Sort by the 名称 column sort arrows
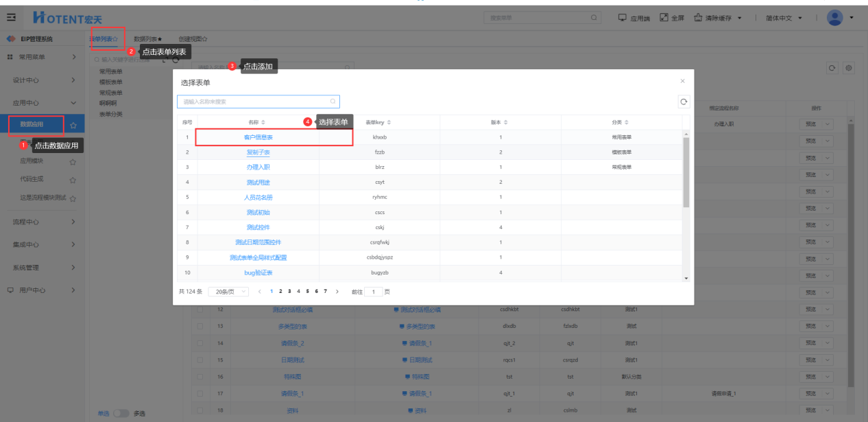 (x=263, y=122)
